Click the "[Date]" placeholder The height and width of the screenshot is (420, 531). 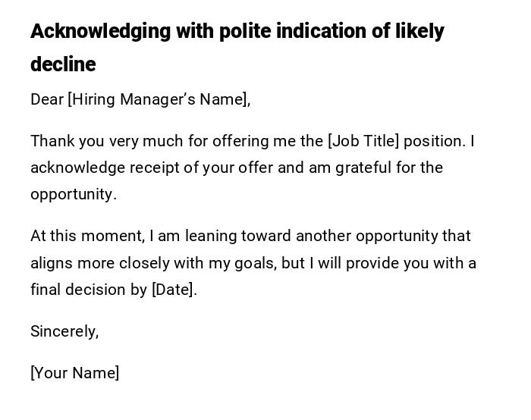(174, 290)
